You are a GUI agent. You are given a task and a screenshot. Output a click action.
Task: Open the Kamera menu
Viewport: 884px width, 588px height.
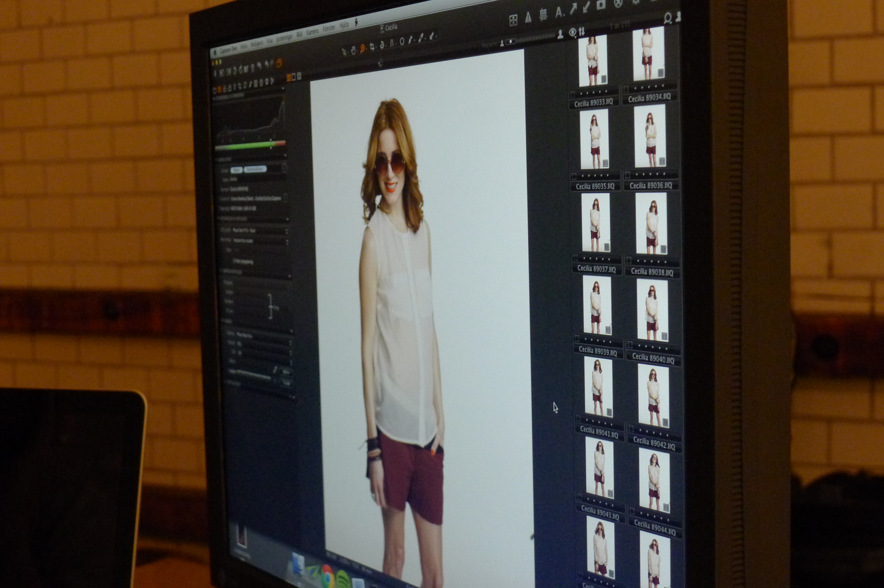(x=313, y=32)
